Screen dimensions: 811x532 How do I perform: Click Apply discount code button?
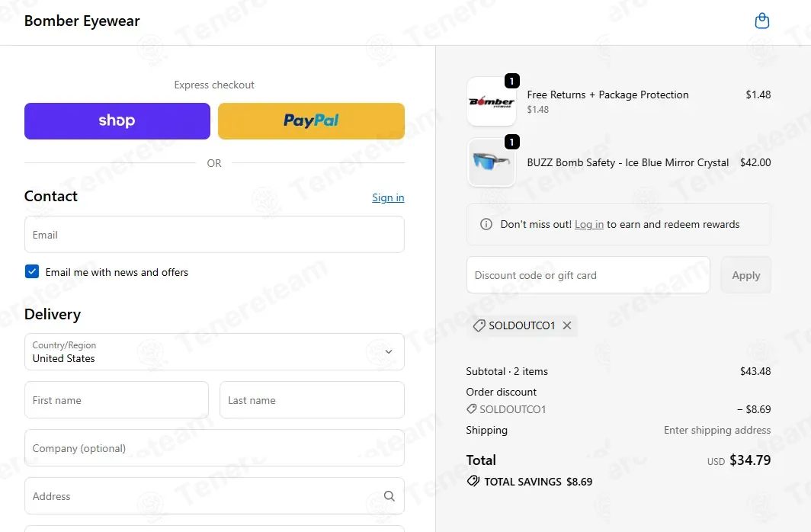pos(745,275)
